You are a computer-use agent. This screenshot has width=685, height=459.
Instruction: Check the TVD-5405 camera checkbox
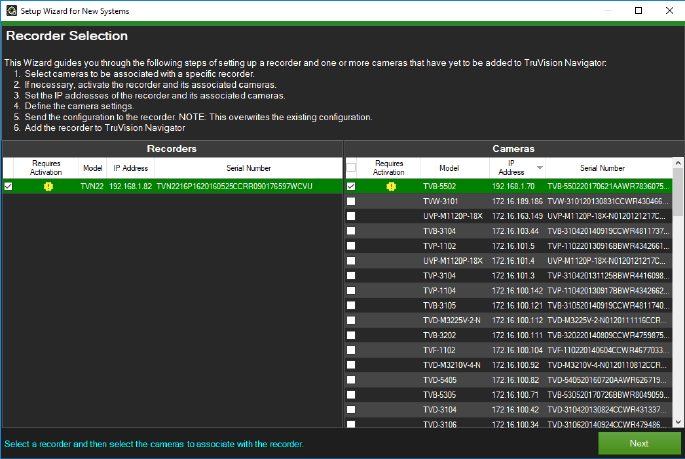click(x=351, y=380)
